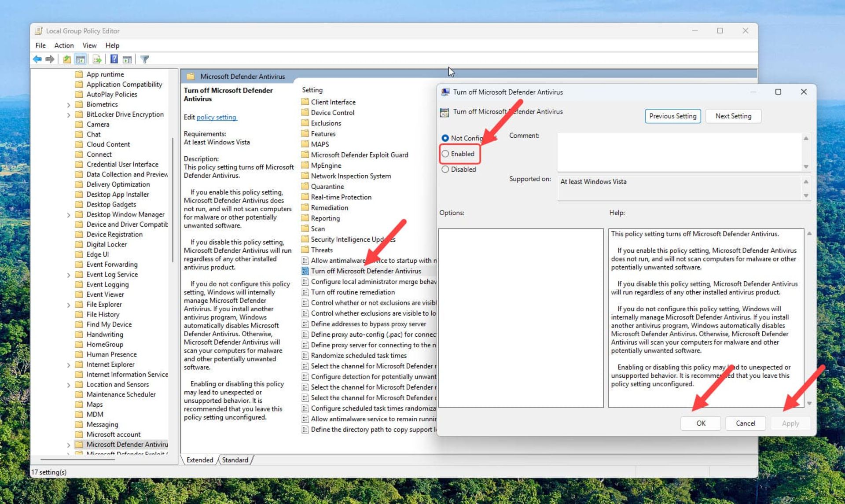This screenshot has height=504, width=845.
Task: Expand the BitLocker Drive Encryption tree node
Action: (69, 115)
